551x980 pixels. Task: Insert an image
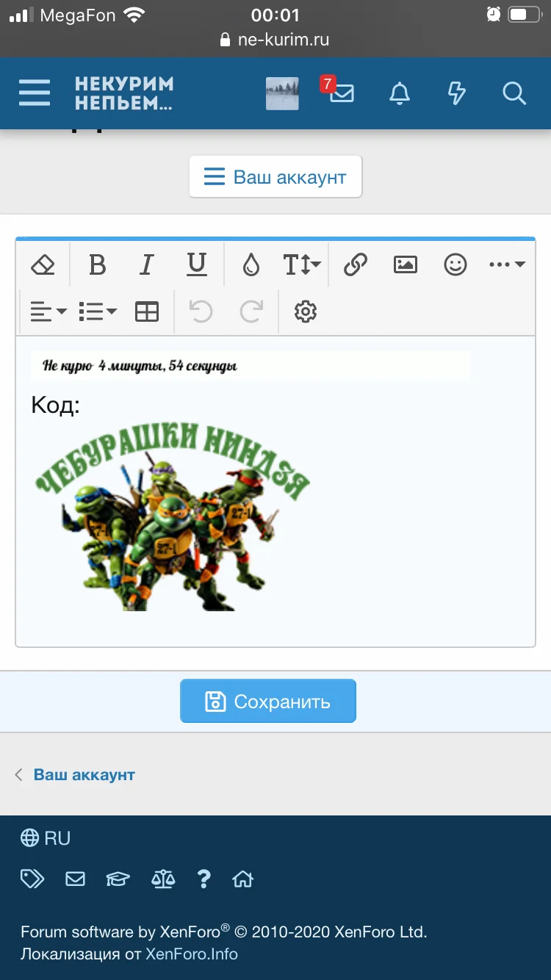click(x=406, y=264)
